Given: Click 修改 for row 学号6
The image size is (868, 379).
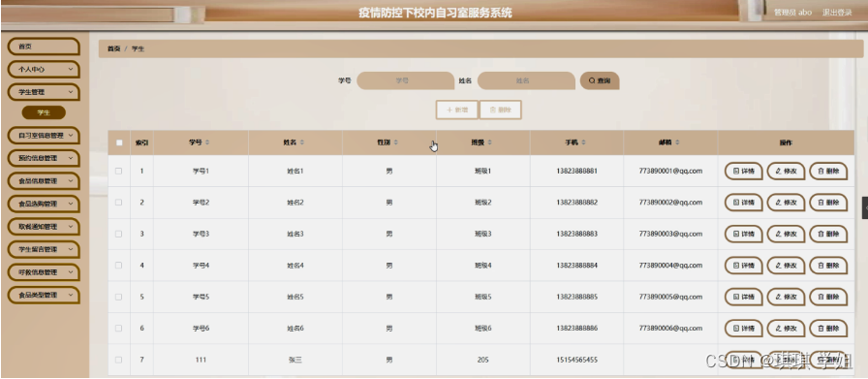Looking at the screenshot, I should coord(786,329).
